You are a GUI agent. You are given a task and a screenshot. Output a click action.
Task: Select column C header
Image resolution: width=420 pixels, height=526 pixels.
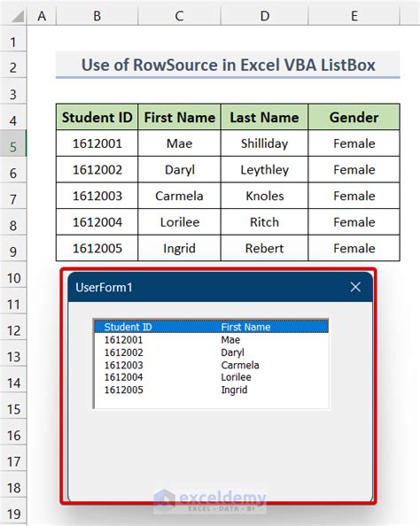pyautogui.click(x=179, y=15)
